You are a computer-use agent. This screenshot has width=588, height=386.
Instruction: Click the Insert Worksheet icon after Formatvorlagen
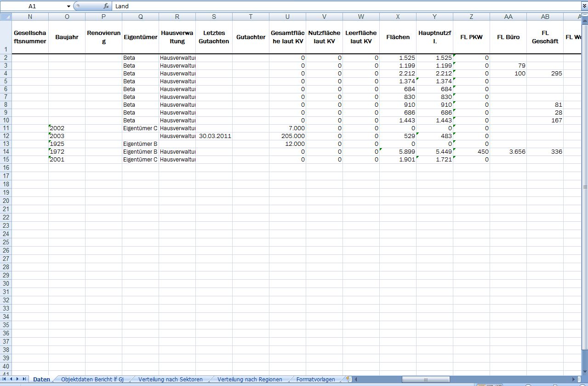tap(349, 379)
